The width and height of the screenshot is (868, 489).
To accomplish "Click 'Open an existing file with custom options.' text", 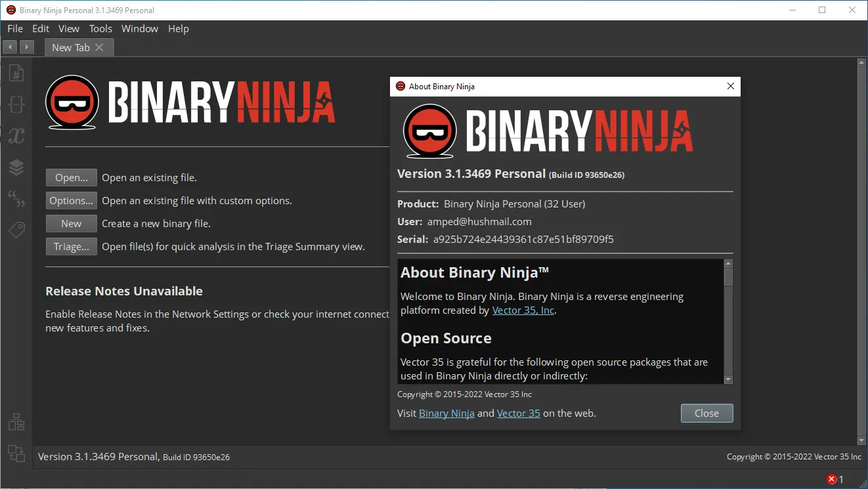I will [x=197, y=201].
